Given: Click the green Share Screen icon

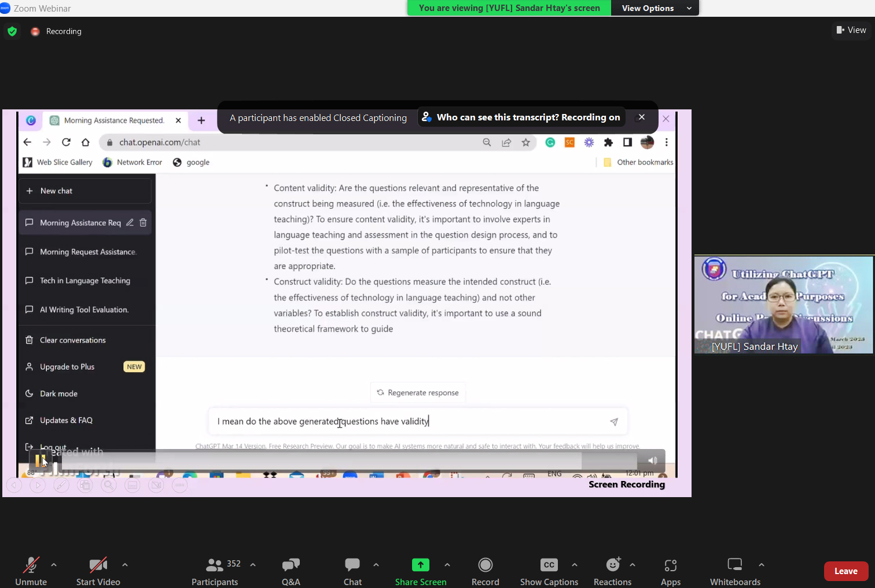Looking at the screenshot, I should pyautogui.click(x=420, y=565).
